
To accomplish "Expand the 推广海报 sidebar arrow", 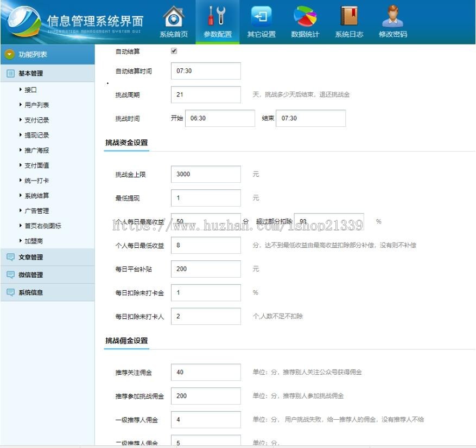I will [x=20, y=150].
